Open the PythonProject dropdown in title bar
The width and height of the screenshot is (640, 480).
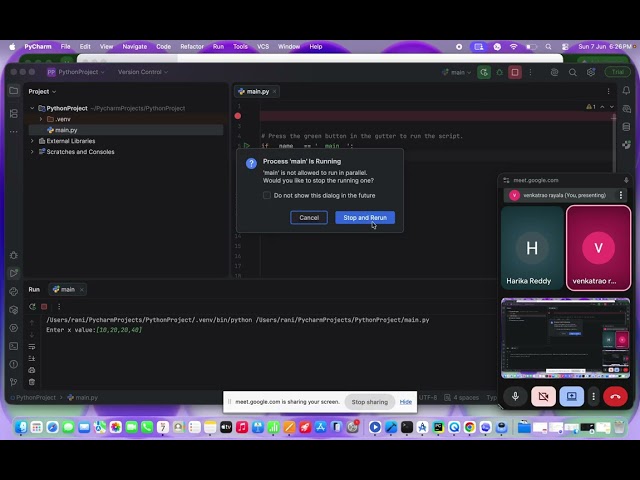click(x=76, y=72)
